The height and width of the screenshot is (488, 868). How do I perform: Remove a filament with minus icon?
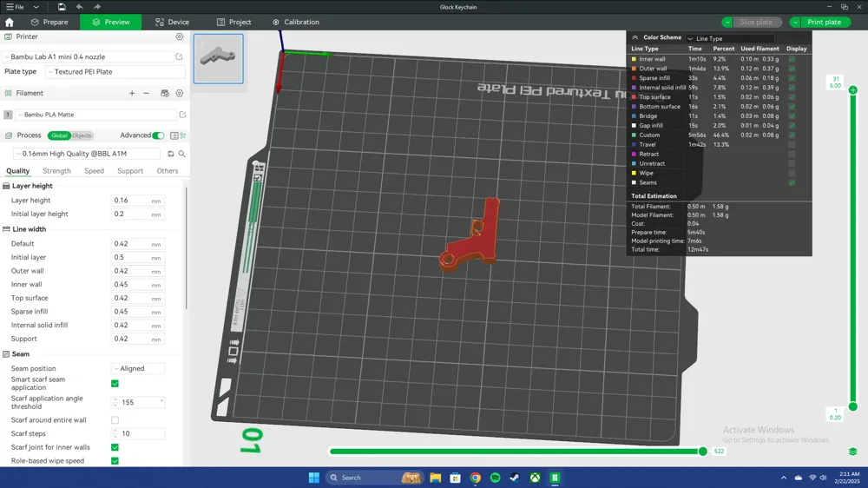coord(146,93)
